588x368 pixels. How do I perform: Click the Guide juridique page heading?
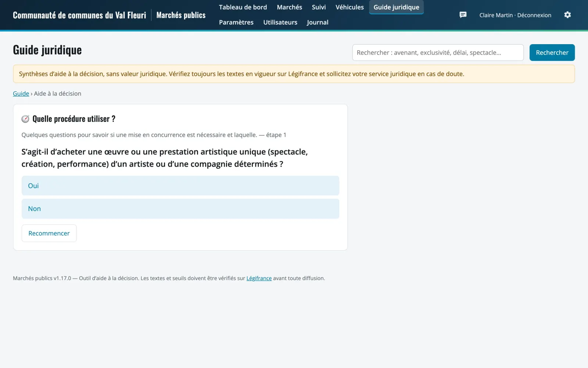(x=47, y=50)
